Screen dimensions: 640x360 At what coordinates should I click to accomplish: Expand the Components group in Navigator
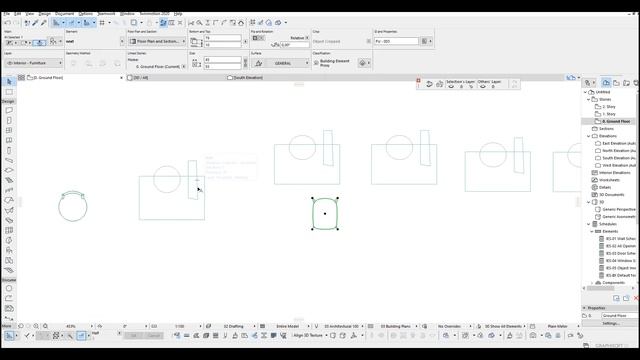[x=592, y=283]
